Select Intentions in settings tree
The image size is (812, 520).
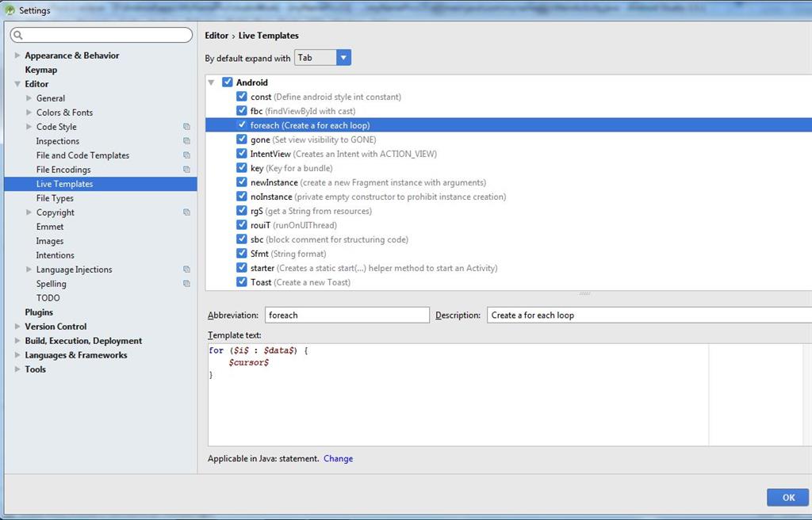click(55, 255)
